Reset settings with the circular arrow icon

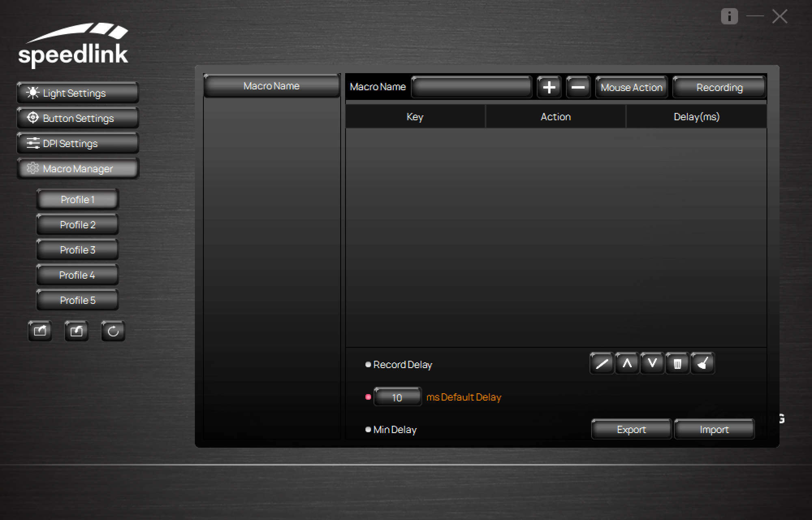112,331
